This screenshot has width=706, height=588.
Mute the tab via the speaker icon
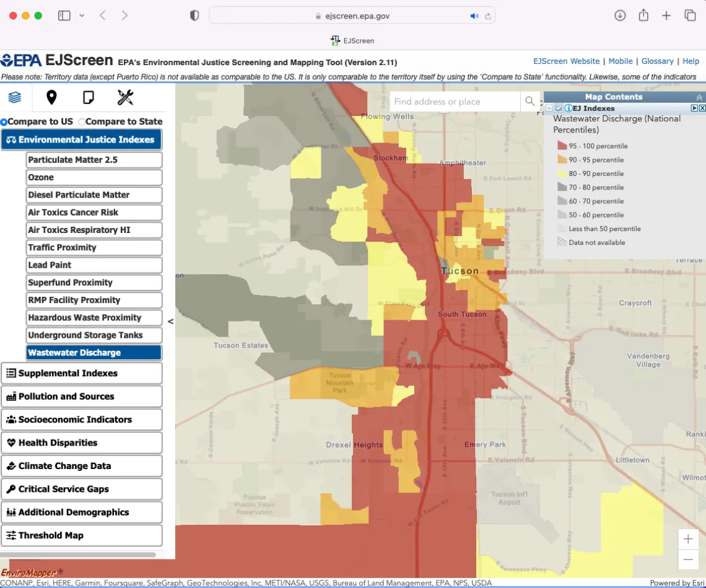474,15
